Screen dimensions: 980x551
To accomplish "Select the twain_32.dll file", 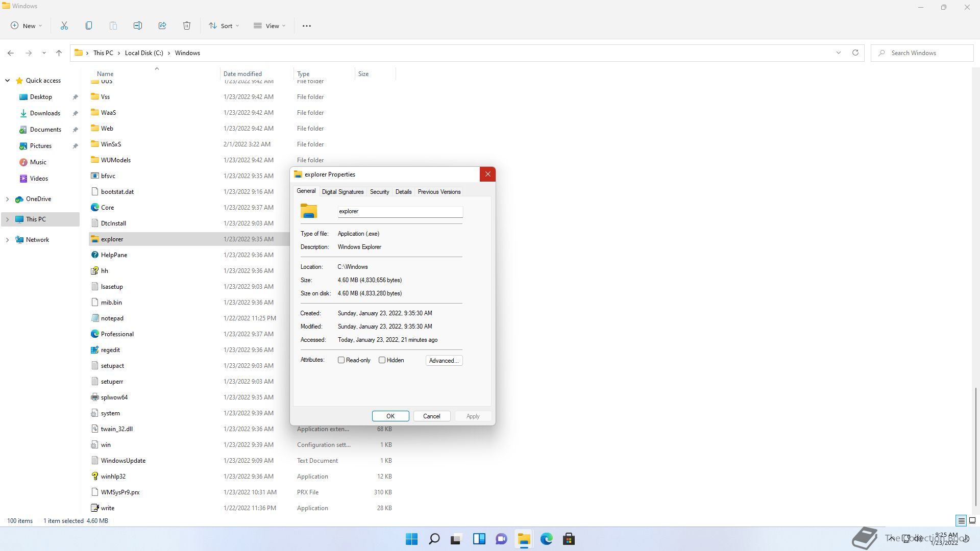I will (116, 429).
